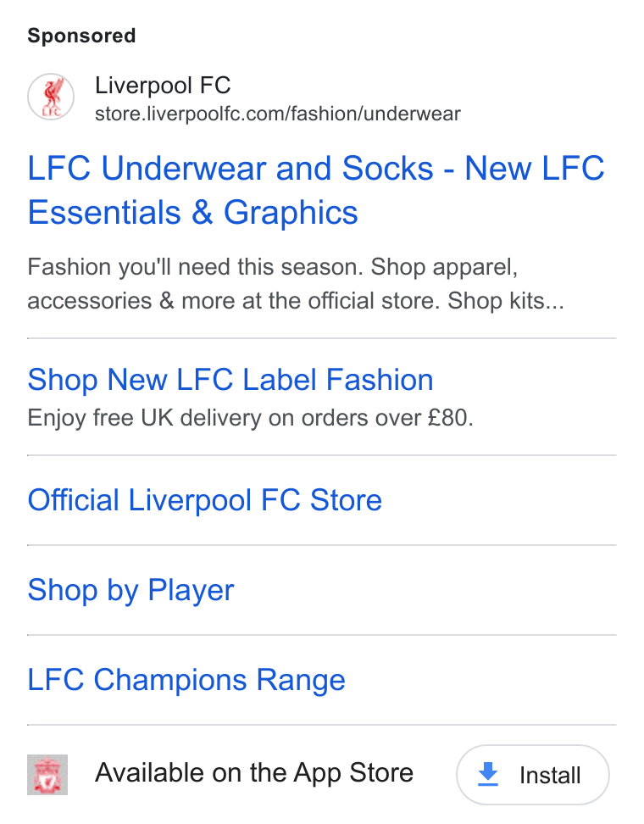Open the store.liverpoolfc.com display URL

[x=277, y=114]
